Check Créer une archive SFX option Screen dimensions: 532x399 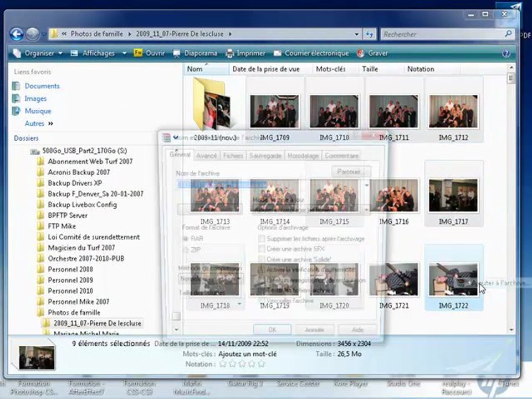click(262, 249)
